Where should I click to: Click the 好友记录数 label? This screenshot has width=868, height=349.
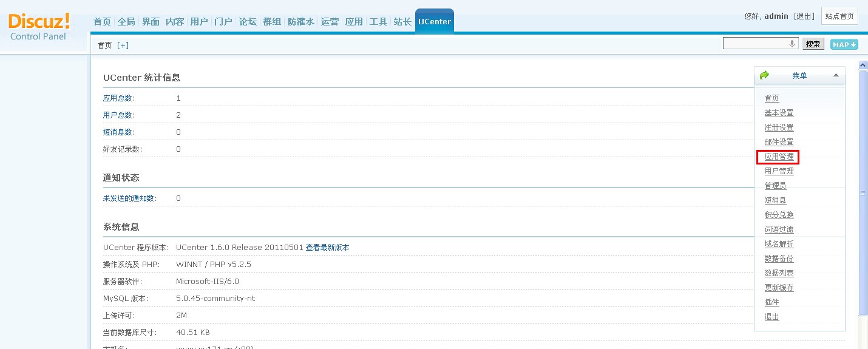[x=123, y=149]
